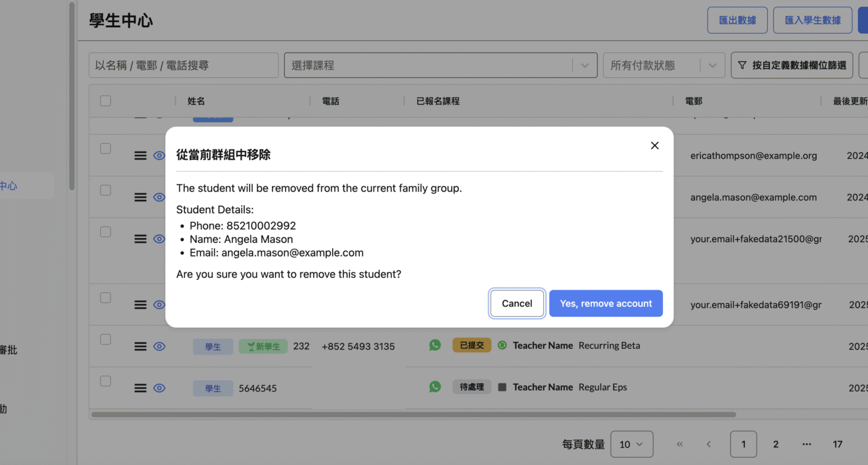Confirm with 'Yes, remove account' button
The image size is (868, 465).
pos(606,304)
